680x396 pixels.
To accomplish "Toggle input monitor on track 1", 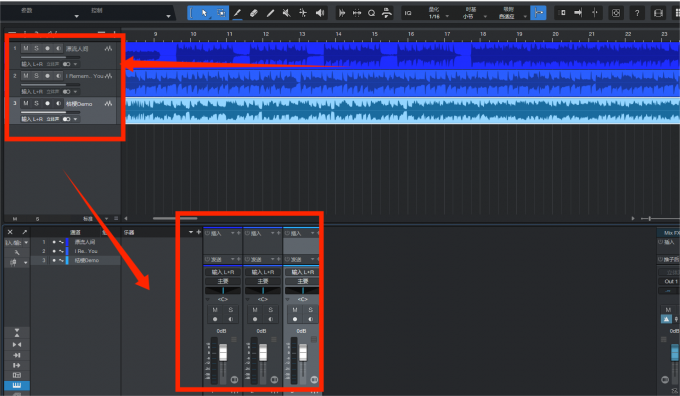I will point(59,48).
